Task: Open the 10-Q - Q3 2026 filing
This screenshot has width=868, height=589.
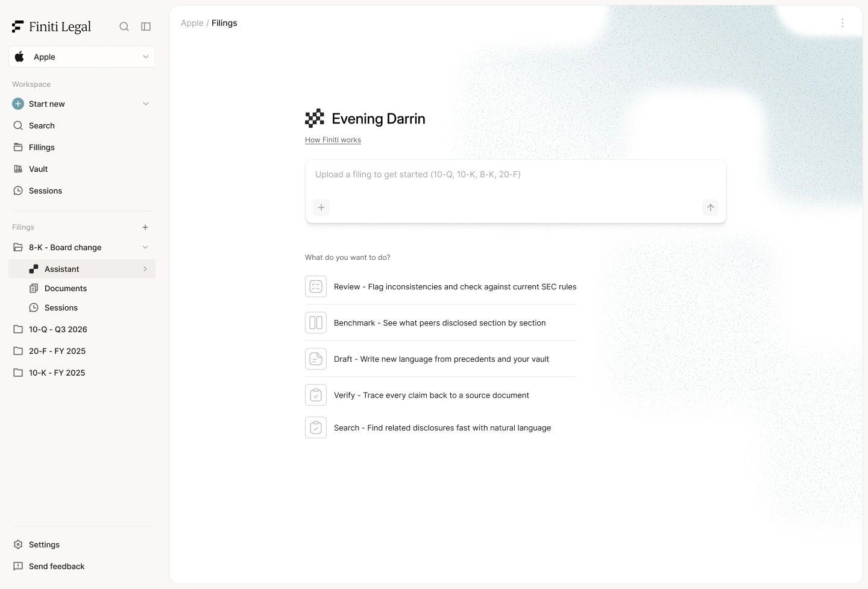Action: [x=82, y=329]
